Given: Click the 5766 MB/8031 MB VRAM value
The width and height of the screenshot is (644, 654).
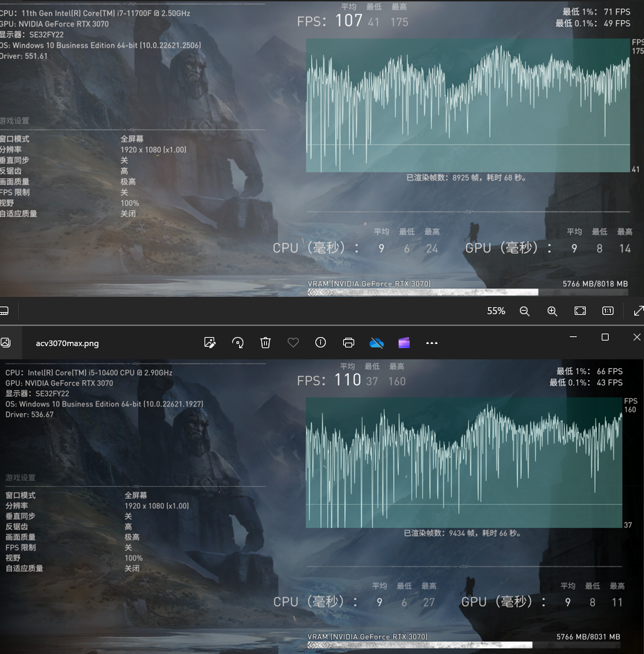Looking at the screenshot, I should [588, 637].
